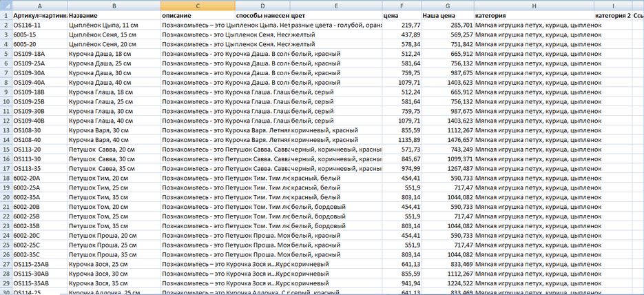Click our-price cell '1224,522'
644x295 pixels.
(447, 283)
